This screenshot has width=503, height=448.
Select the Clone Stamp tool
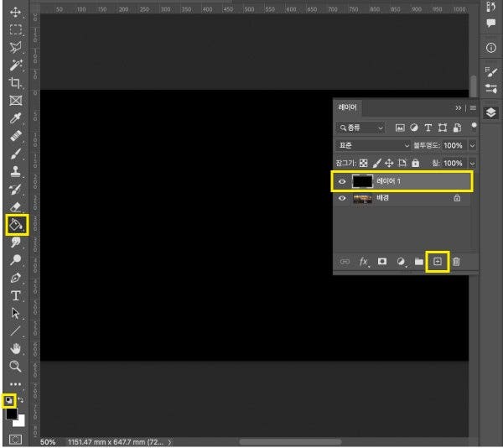point(15,172)
